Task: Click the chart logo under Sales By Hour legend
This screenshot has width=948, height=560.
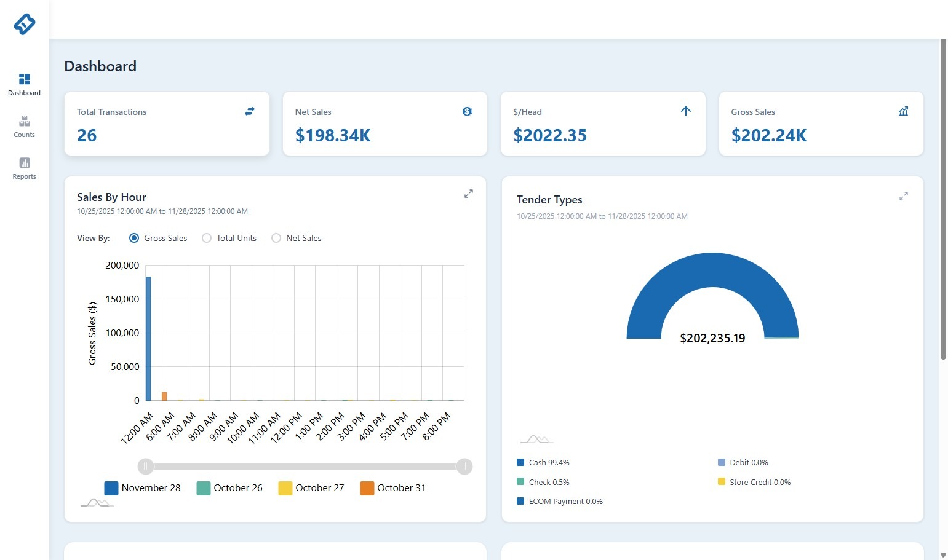Action: tap(97, 503)
